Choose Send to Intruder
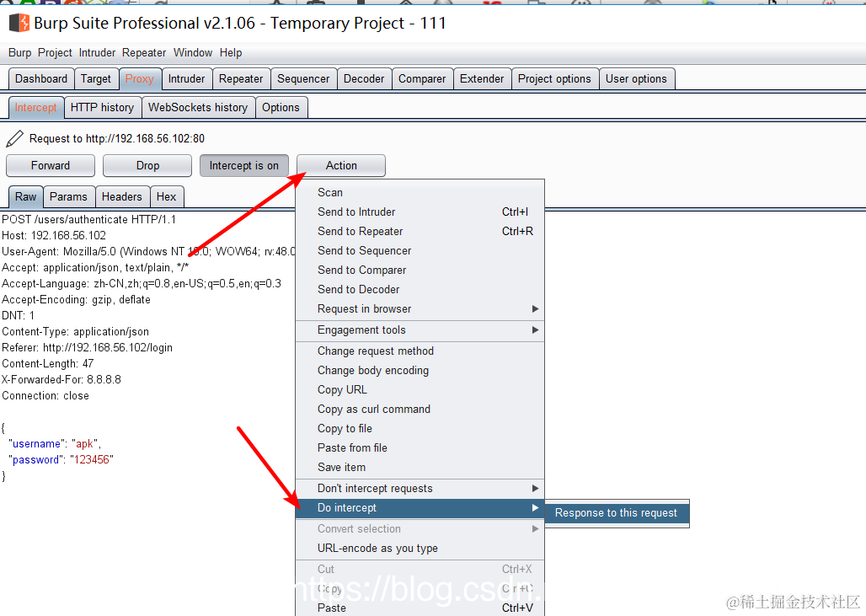 (x=420, y=212)
